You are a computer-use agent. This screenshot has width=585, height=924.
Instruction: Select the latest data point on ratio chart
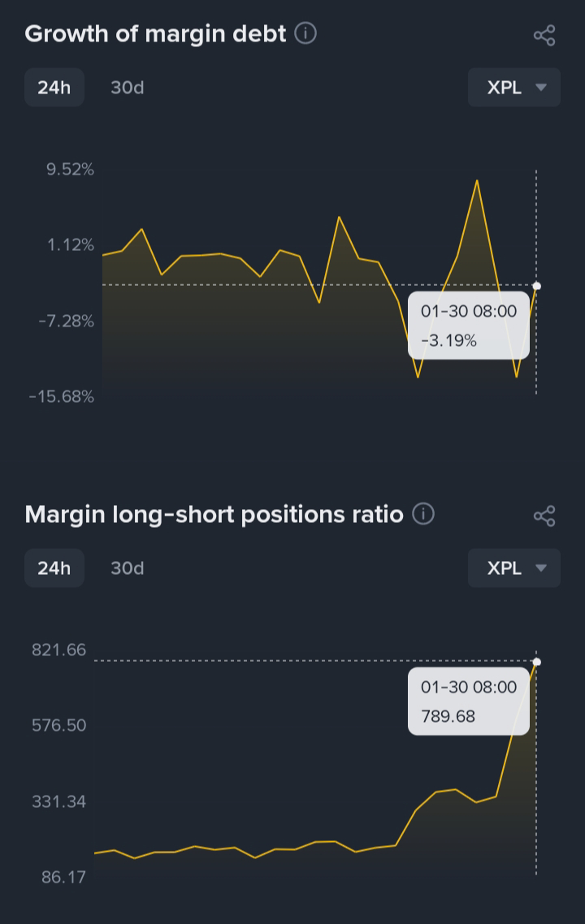click(536, 662)
